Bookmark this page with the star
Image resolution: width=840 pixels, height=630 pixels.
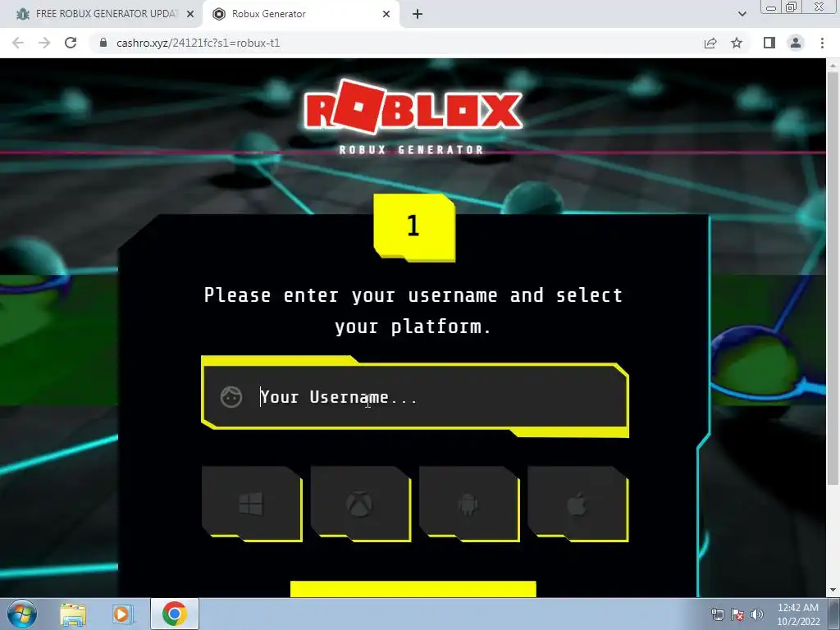pyautogui.click(x=737, y=43)
